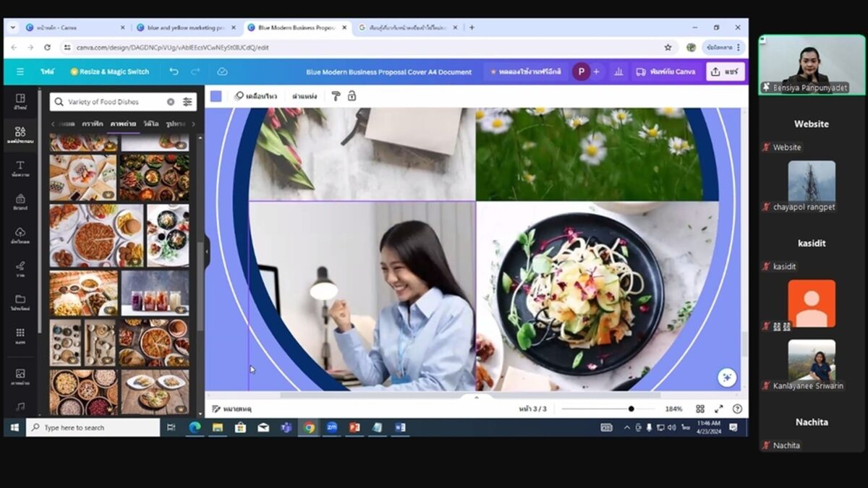
Task: Open the Projects folder sidebar tab
Action: 20,301
